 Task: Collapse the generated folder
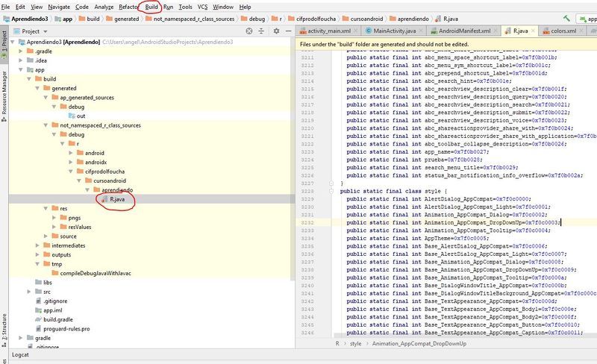point(37,88)
